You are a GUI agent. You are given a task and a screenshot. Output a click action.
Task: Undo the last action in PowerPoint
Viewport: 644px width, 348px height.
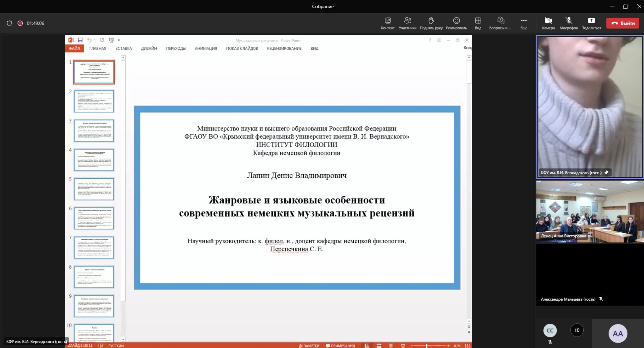click(89, 40)
